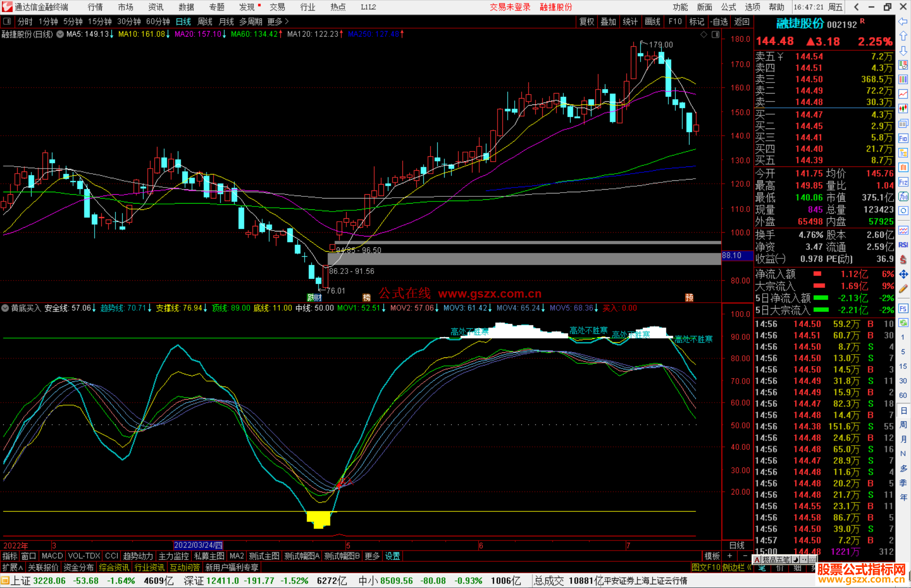
Task: Click the window layout icon in chart corner
Action: [x=715, y=35]
